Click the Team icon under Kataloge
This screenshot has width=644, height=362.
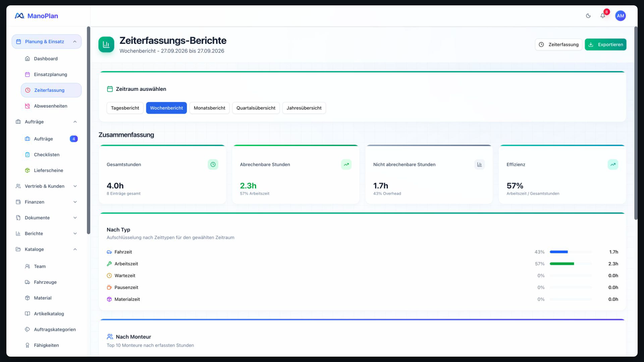[28, 266]
